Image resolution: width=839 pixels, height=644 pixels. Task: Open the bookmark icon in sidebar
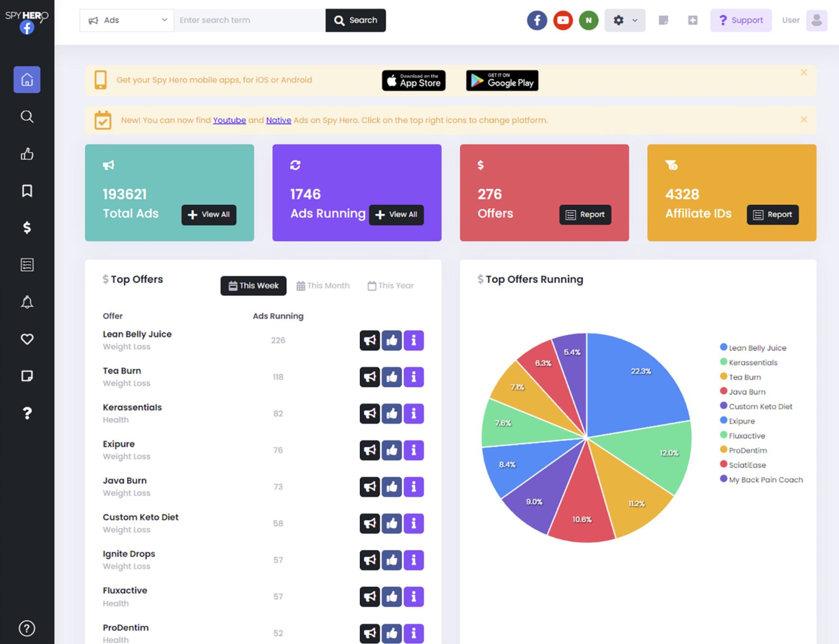27,191
